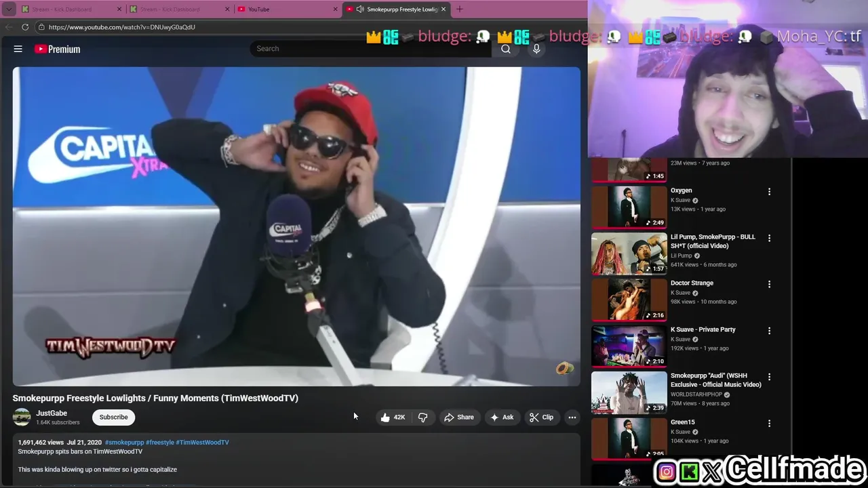Open the Green15 video thumbnail
Image resolution: width=868 pixels, height=488 pixels.
click(x=629, y=439)
